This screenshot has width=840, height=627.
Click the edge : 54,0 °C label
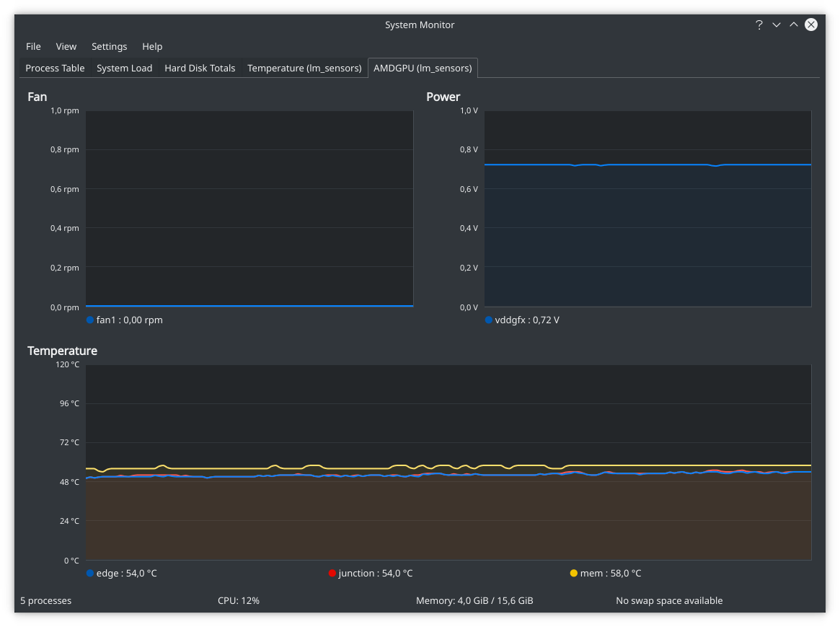tap(126, 574)
